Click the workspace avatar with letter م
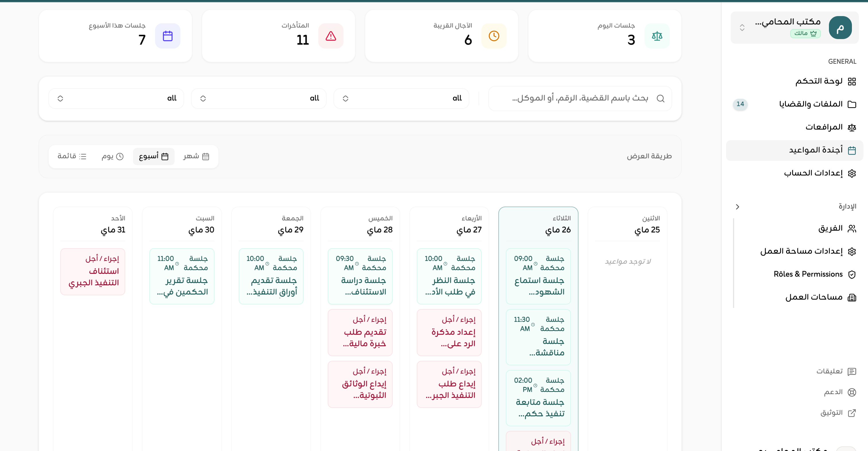The height and width of the screenshot is (451, 868). coord(840,28)
